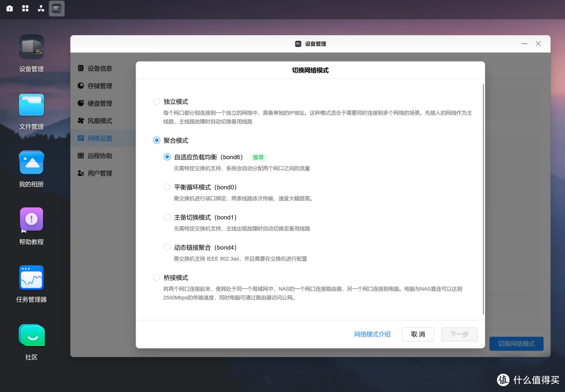Open the 文件管理 folder icon
Image resolution: width=565 pixels, height=392 pixels.
pyautogui.click(x=31, y=105)
